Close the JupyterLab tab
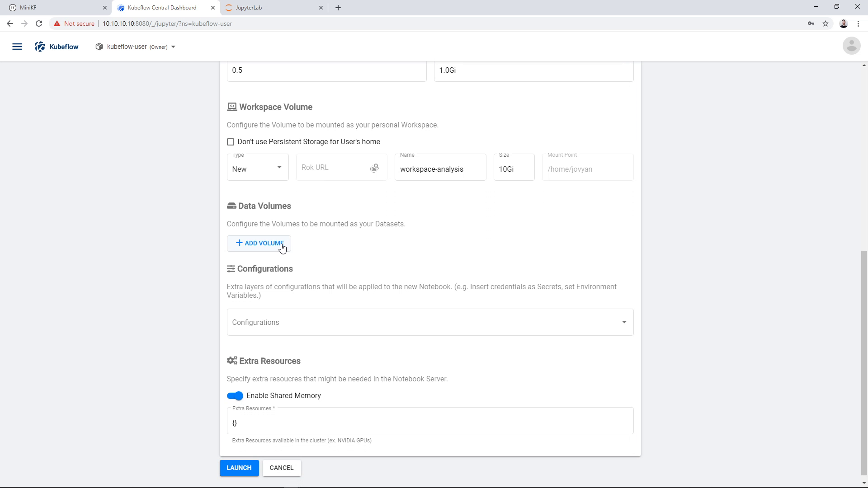 point(321,8)
